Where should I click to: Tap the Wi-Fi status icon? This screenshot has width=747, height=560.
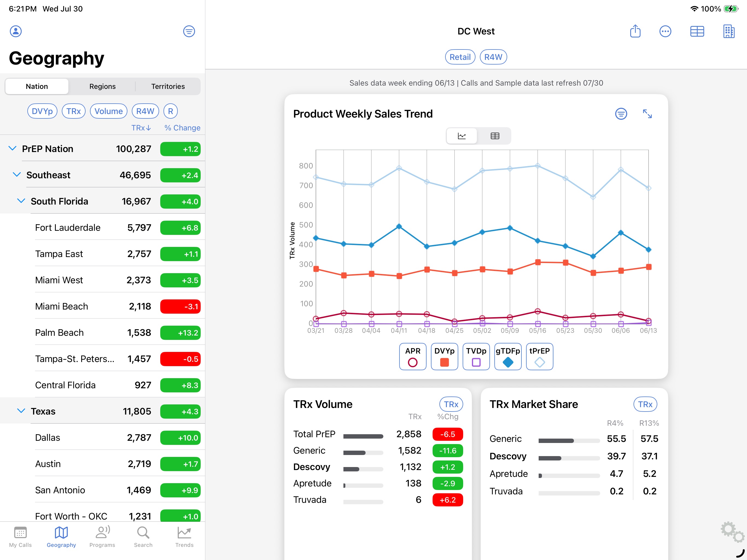tap(694, 9)
